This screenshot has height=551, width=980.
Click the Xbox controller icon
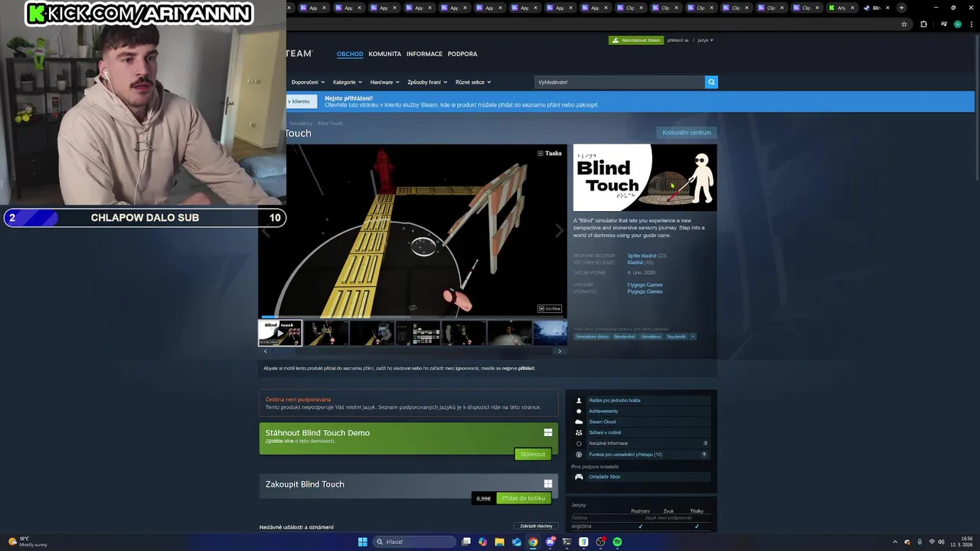pyautogui.click(x=579, y=477)
